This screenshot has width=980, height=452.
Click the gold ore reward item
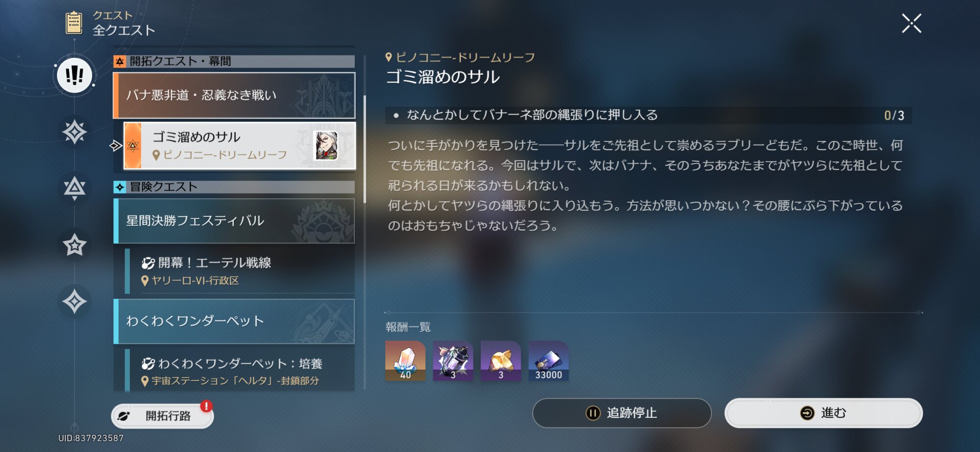(x=501, y=361)
